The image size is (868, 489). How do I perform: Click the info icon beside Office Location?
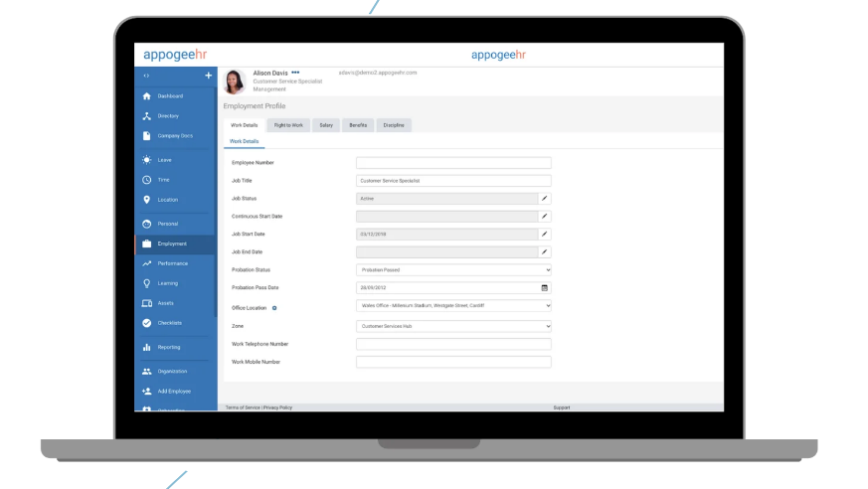(x=274, y=308)
